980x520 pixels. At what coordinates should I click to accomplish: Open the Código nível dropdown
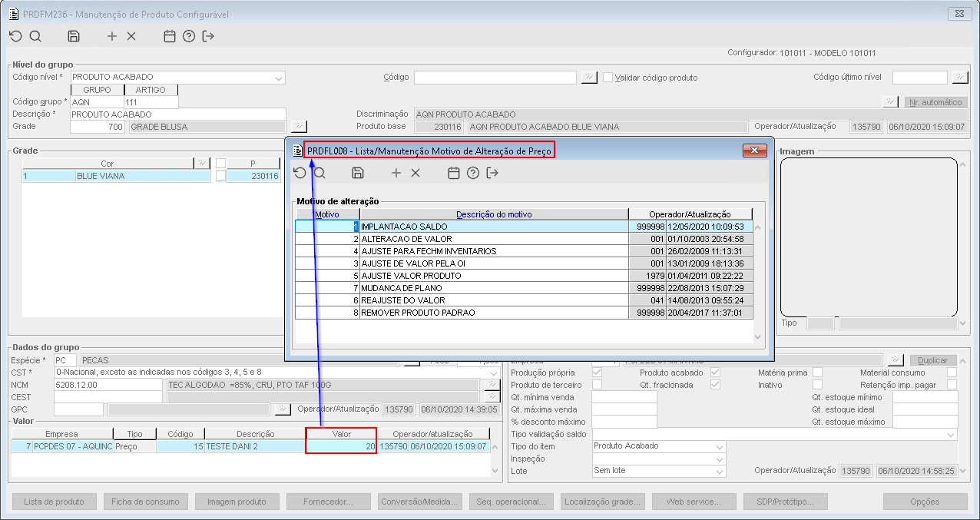point(278,78)
